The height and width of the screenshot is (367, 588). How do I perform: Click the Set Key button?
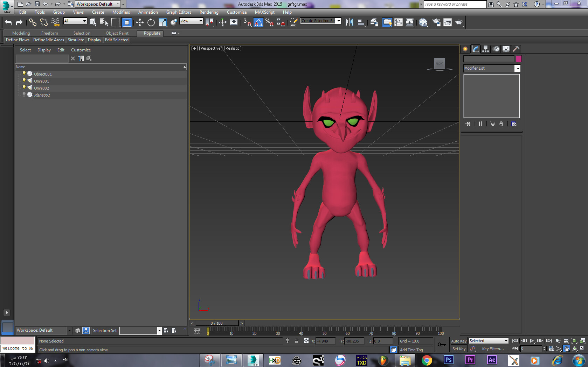coord(458,349)
